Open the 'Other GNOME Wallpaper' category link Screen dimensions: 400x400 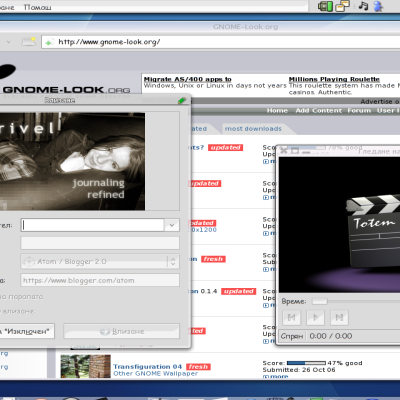click(155, 374)
